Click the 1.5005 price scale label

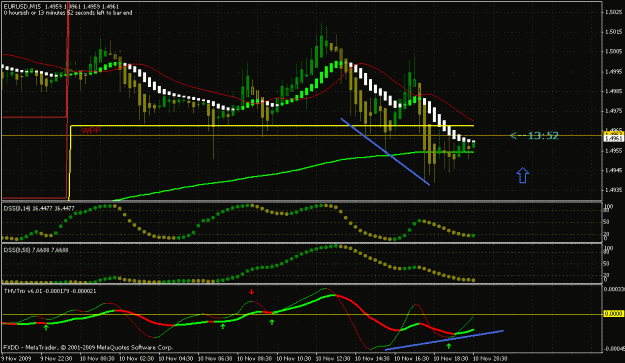pyautogui.click(x=614, y=51)
